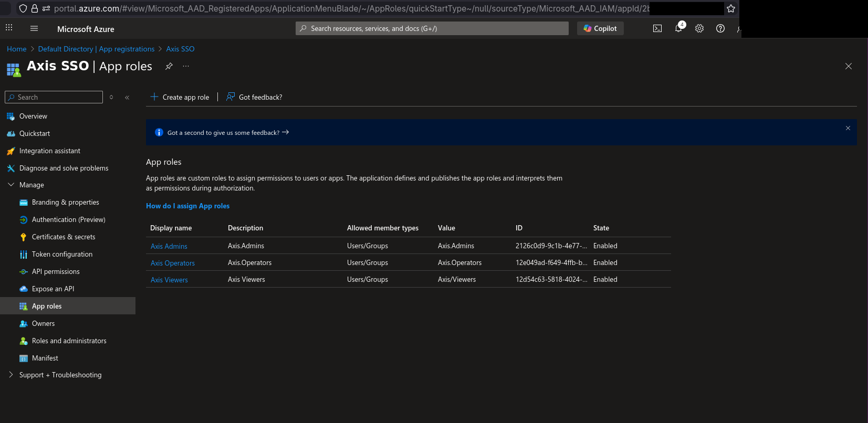Screen dimensions: 868x423
Task: Click the ID cell starting 12e049ad
Action: 551,262
